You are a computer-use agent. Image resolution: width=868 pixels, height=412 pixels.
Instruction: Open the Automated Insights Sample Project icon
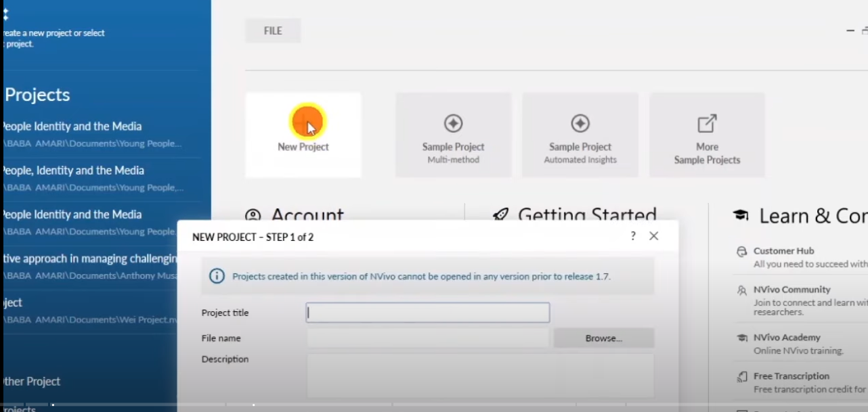coord(580,123)
